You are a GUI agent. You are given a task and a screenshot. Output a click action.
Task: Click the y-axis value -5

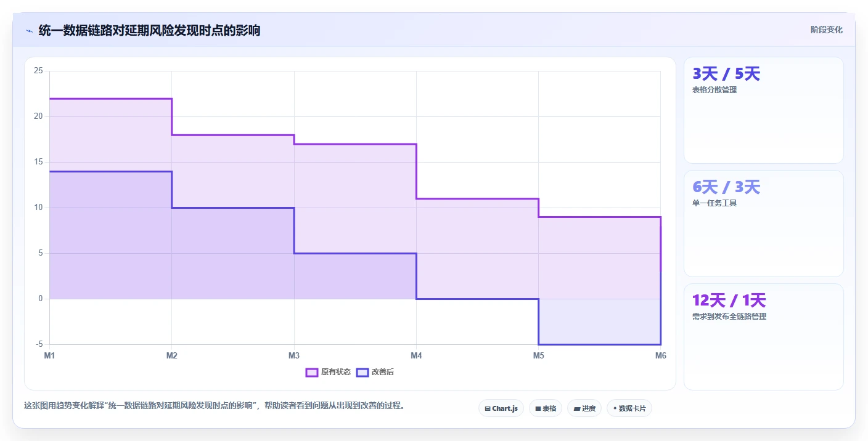39,344
